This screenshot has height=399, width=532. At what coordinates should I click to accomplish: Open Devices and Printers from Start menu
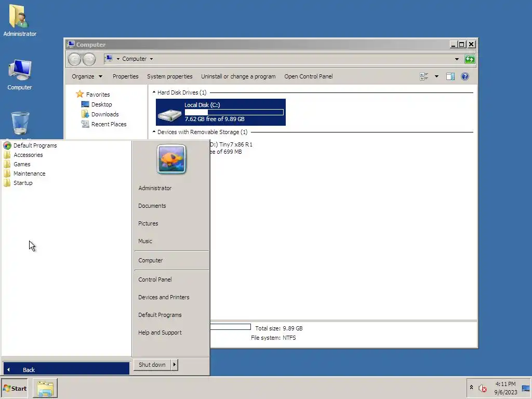(x=164, y=297)
